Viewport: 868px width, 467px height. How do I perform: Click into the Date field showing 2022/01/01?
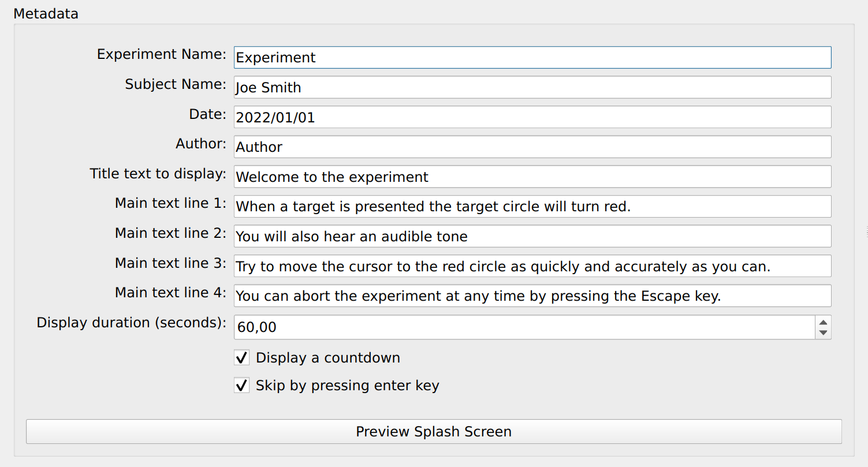point(532,117)
